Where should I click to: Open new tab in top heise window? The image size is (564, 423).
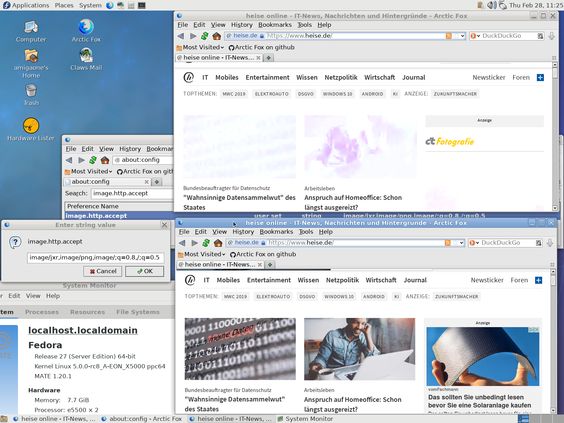point(268,58)
